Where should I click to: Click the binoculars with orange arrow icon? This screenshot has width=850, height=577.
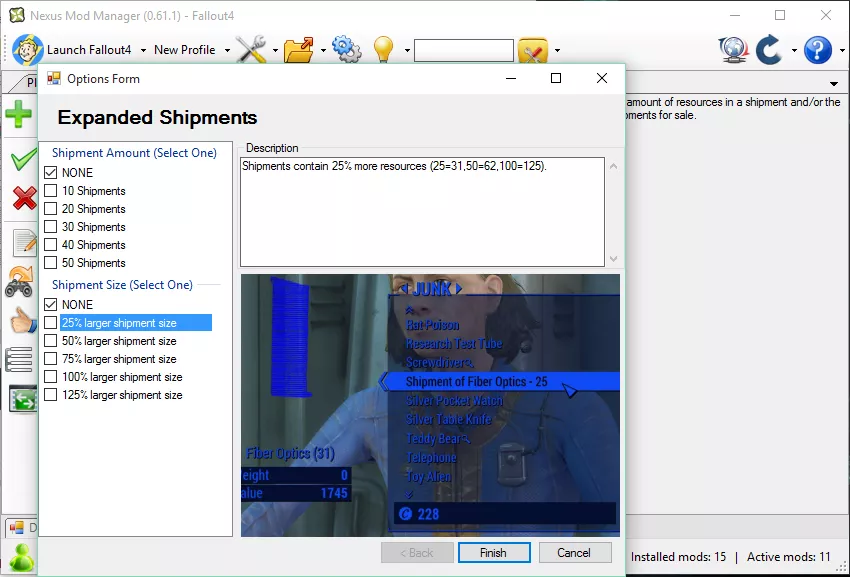(x=20, y=281)
